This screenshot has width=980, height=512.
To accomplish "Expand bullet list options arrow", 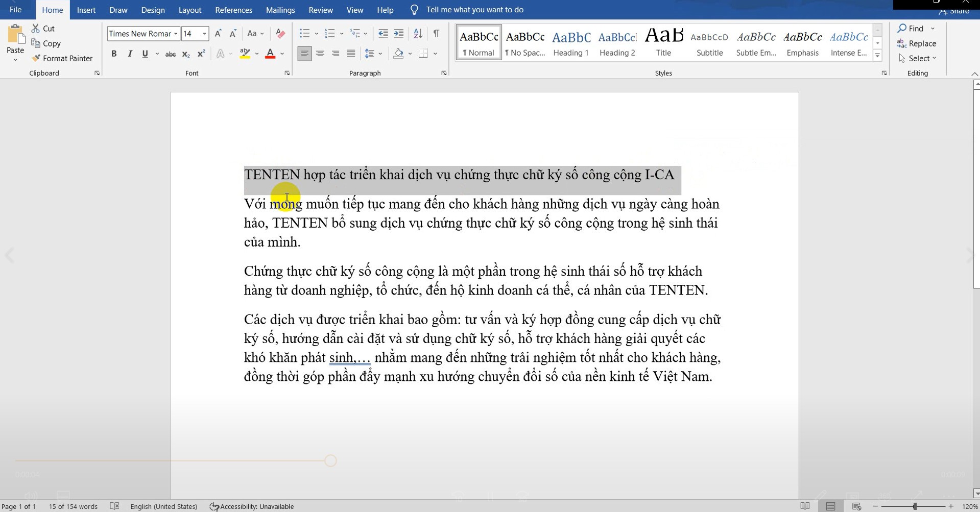I will pos(316,34).
